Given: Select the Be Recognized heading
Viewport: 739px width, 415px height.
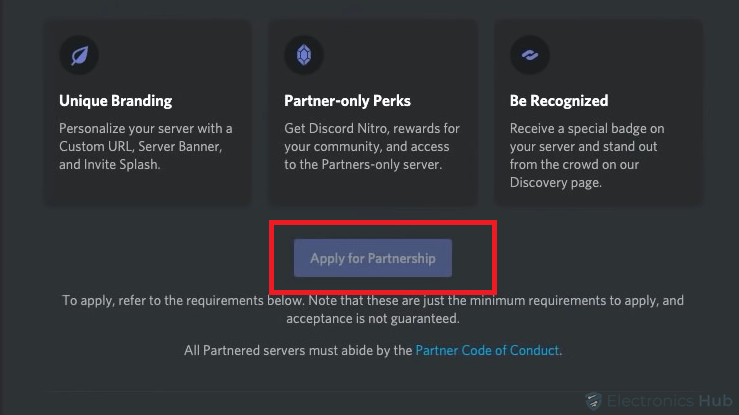Looking at the screenshot, I should (x=559, y=101).
